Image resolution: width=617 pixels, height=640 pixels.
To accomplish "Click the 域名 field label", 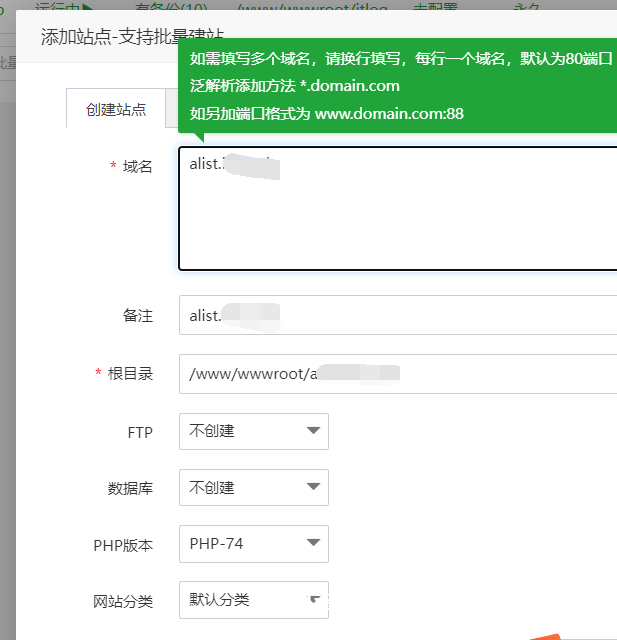I will 138,167.
